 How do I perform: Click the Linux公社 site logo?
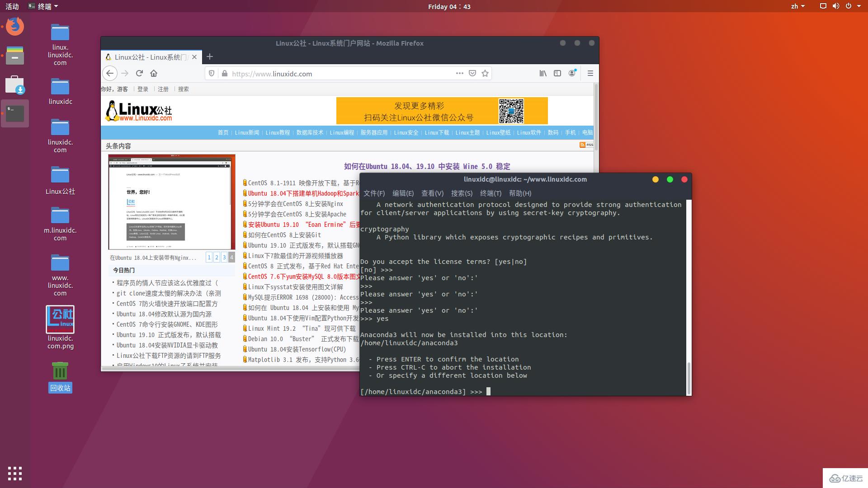click(139, 111)
